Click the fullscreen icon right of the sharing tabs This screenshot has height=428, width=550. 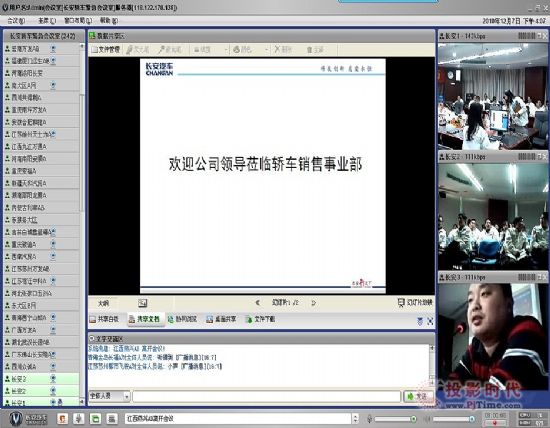(430, 321)
